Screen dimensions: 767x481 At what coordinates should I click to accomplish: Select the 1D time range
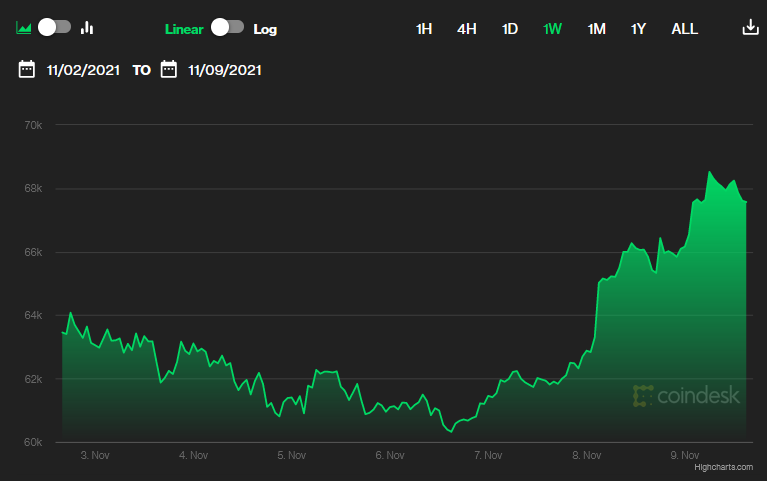(x=510, y=29)
